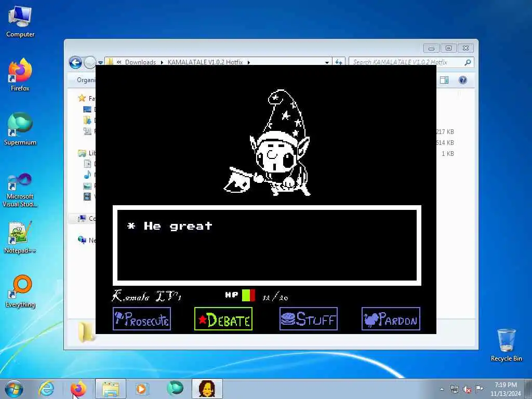This screenshot has width=532, height=399.
Task: Open Computer desktop icon
Action: tap(20, 22)
